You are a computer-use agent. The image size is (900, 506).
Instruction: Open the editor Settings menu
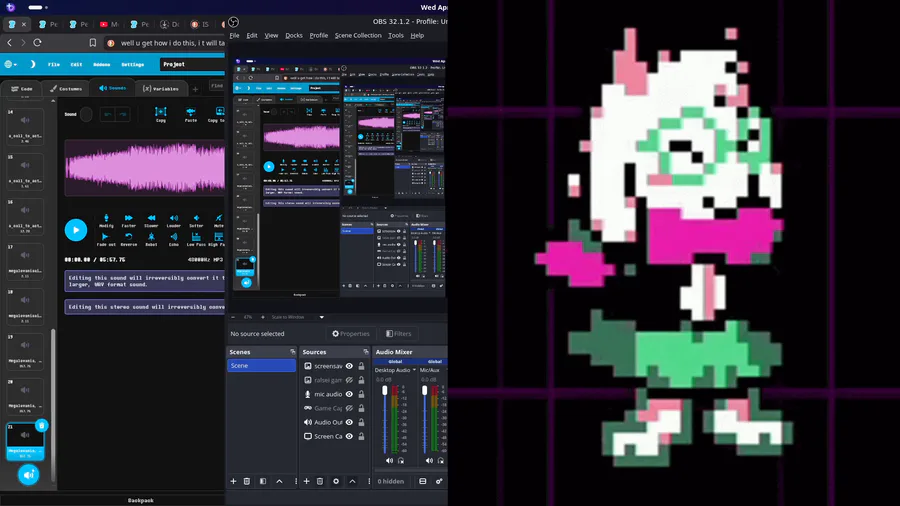tap(133, 65)
